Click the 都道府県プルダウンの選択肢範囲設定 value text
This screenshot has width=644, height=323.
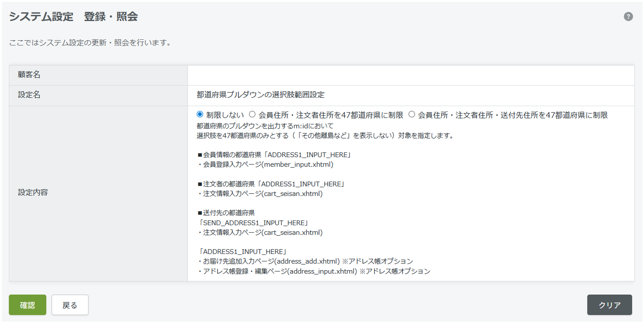[x=260, y=95]
